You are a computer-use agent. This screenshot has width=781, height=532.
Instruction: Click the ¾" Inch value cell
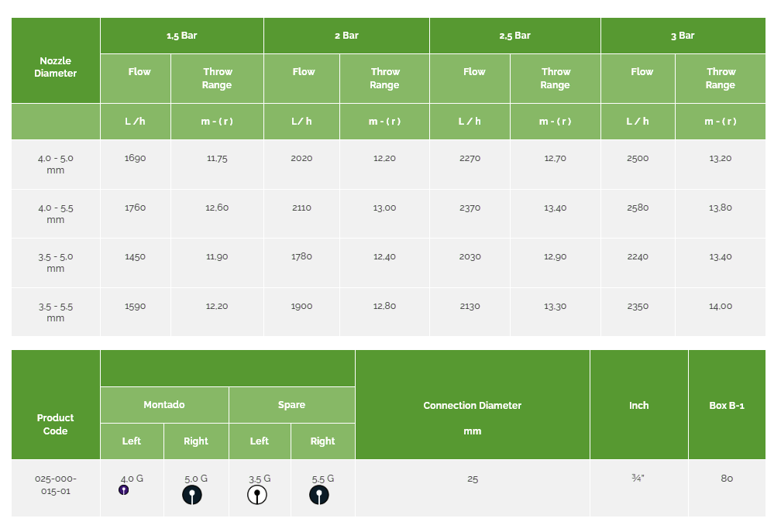pyautogui.click(x=639, y=488)
